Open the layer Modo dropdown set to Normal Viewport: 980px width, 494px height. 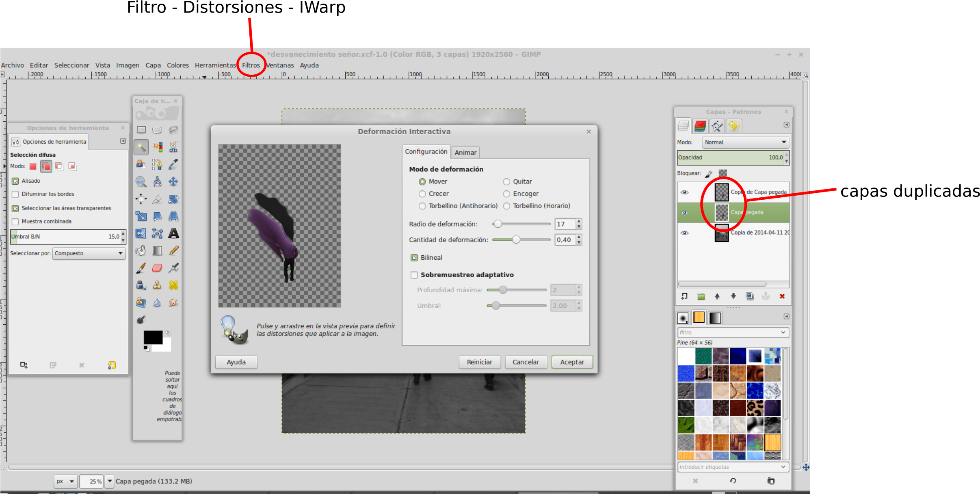coord(746,142)
